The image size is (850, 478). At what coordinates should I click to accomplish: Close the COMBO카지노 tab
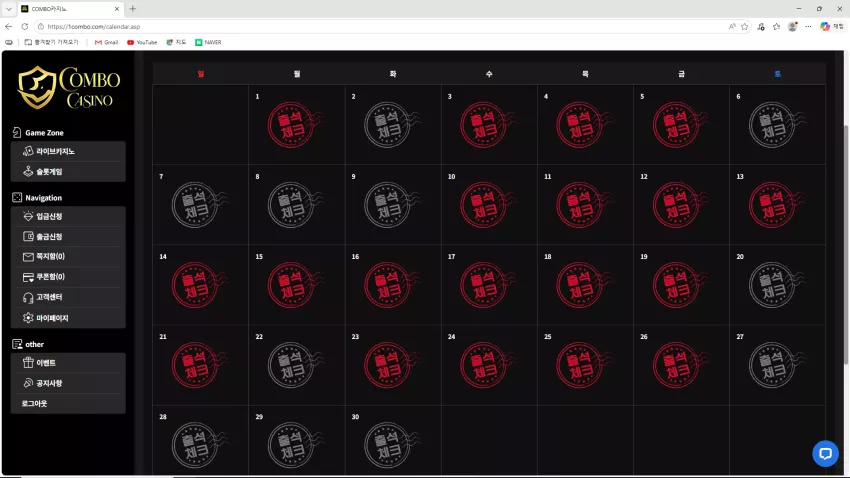click(x=117, y=9)
